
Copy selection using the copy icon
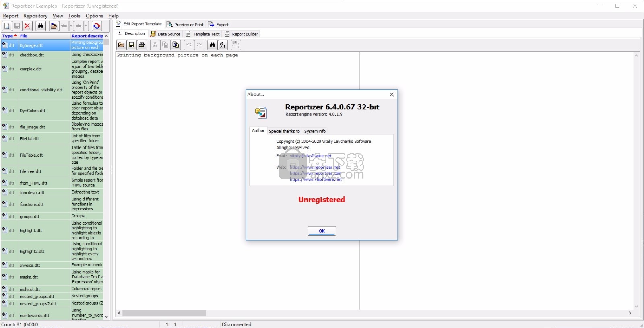click(x=165, y=45)
